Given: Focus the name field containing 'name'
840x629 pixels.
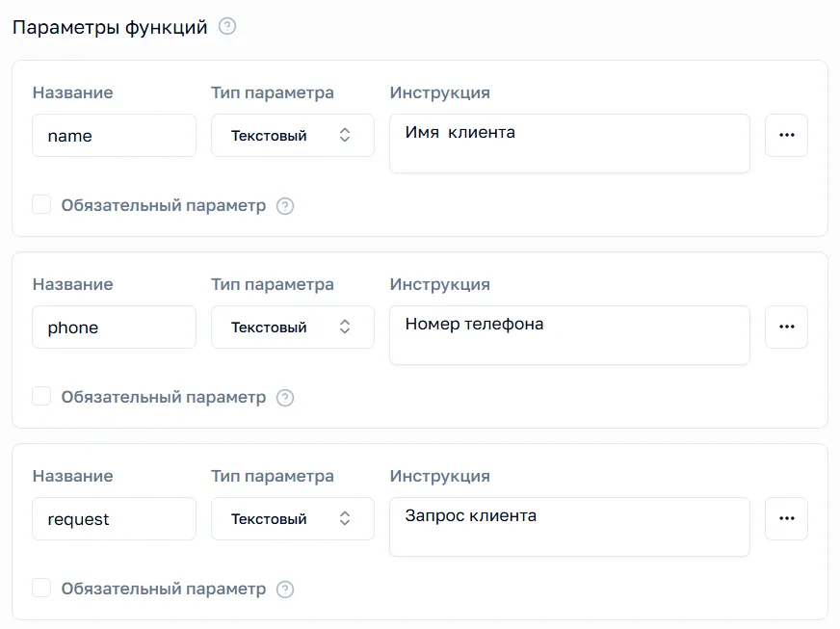Looking at the screenshot, I should point(114,135).
